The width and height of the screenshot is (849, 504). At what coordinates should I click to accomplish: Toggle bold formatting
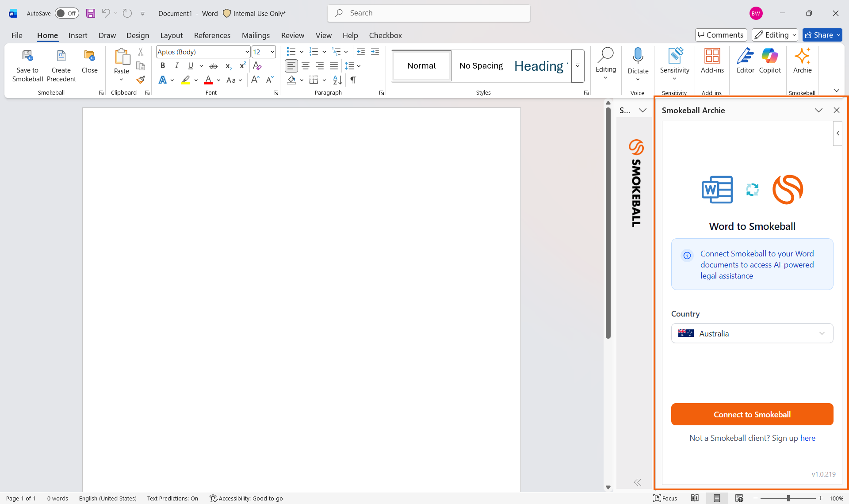(x=163, y=66)
